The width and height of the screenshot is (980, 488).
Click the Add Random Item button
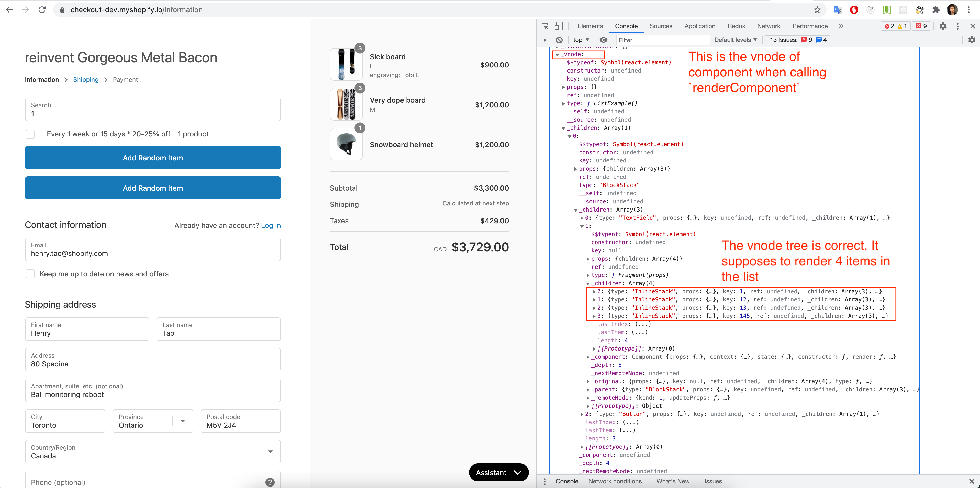point(153,158)
